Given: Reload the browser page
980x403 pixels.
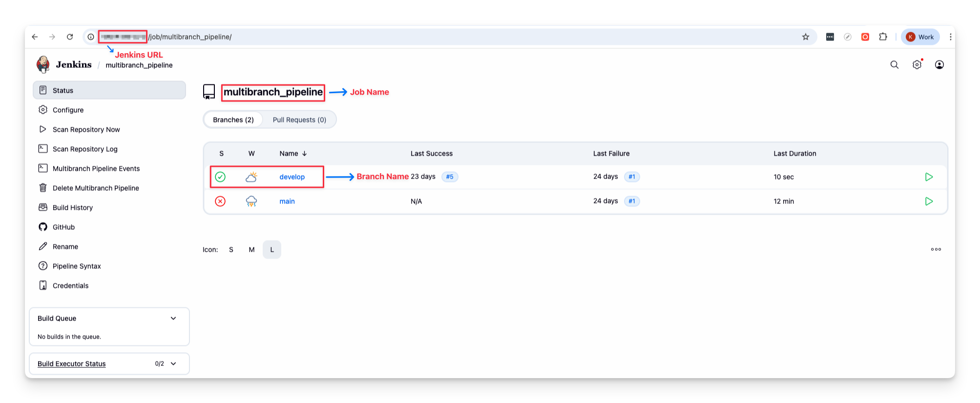Looking at the screenshot, I should (x=70, y=37).
